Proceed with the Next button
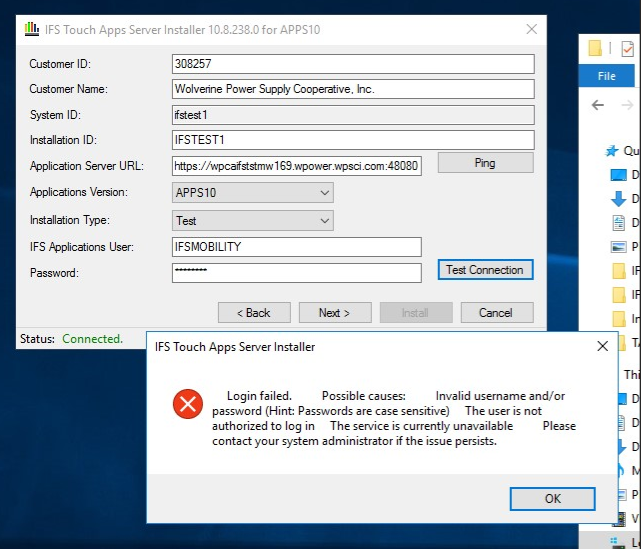Viewport: 641px width, 549px height. [x=335, y=313]
